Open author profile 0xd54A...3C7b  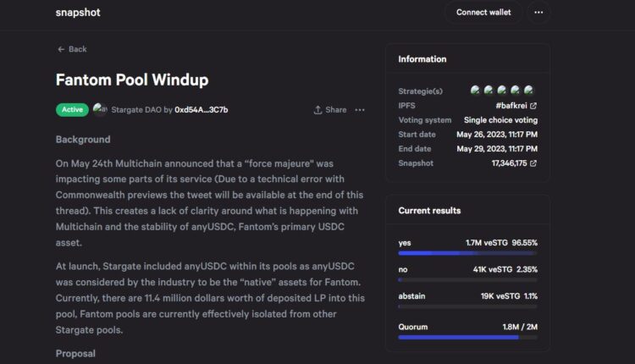pos(201,110)
